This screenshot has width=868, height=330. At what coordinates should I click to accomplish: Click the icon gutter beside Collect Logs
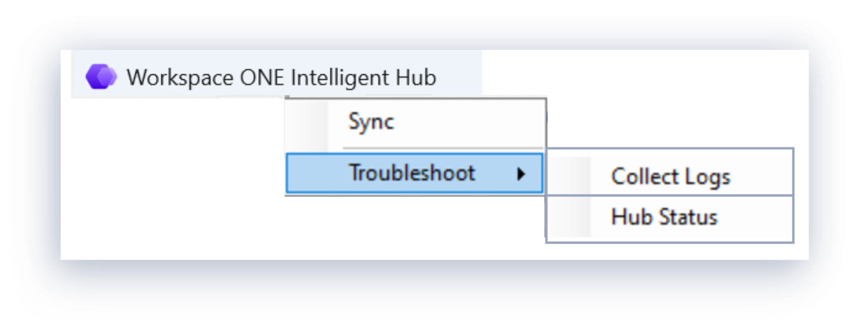[569, 177]
